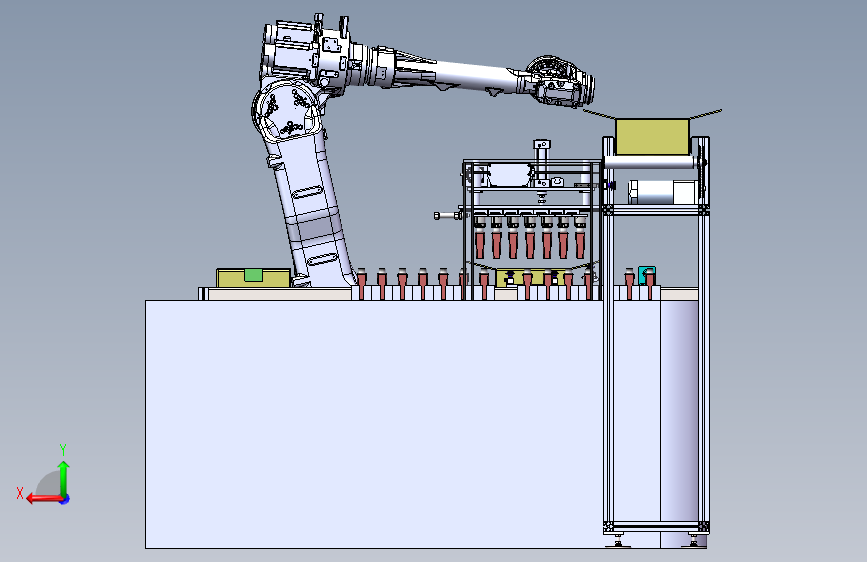Select the horizontal roller under yellow box
The height and width of the screenshot is (562, 867).
pyautogui.click(x=650, y=162)
